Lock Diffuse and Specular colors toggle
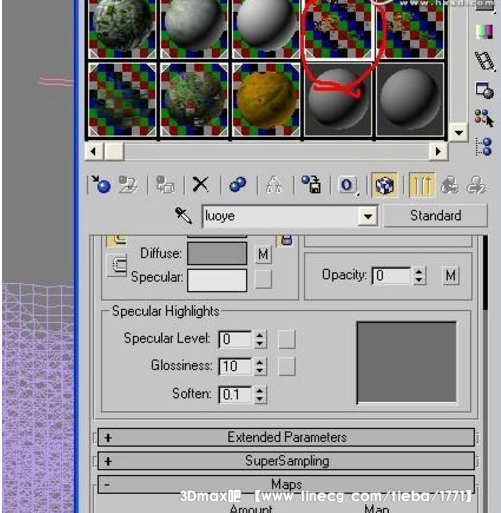 tap(117, 265)
